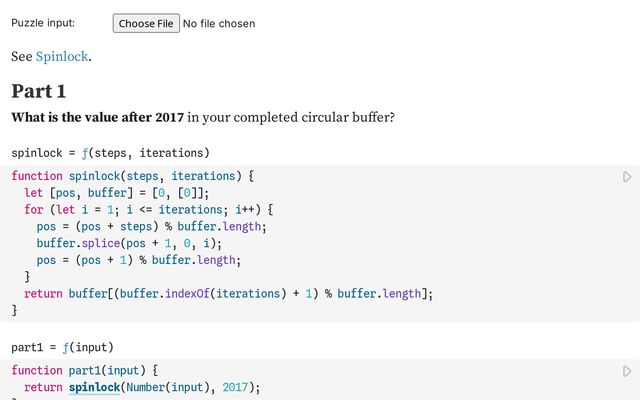Click the Choose File button
This screenshot has width=640, height=400.
pos(145,23)
